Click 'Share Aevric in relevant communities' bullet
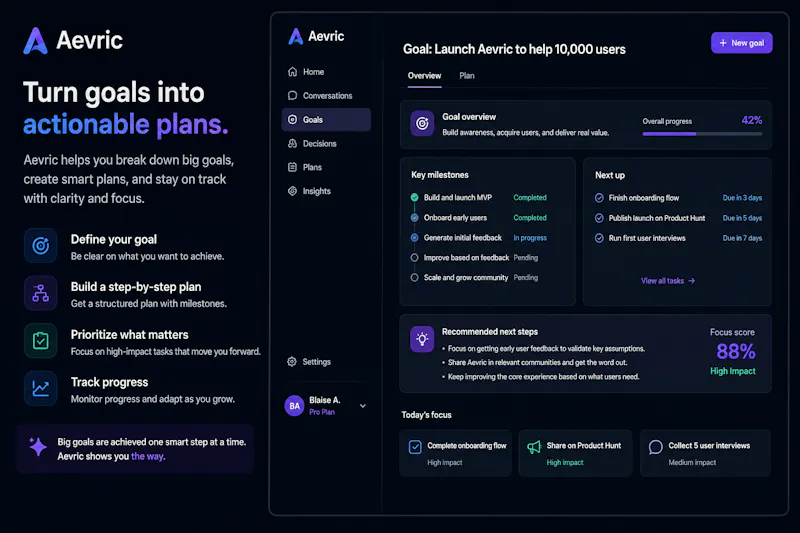 pos(538,363)
